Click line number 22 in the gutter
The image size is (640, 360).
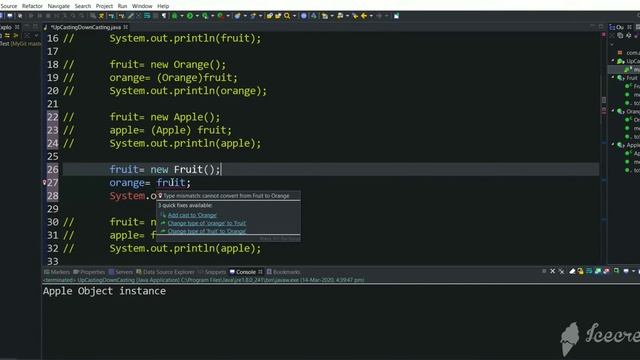pyautogui.click(x=53, y=117)
